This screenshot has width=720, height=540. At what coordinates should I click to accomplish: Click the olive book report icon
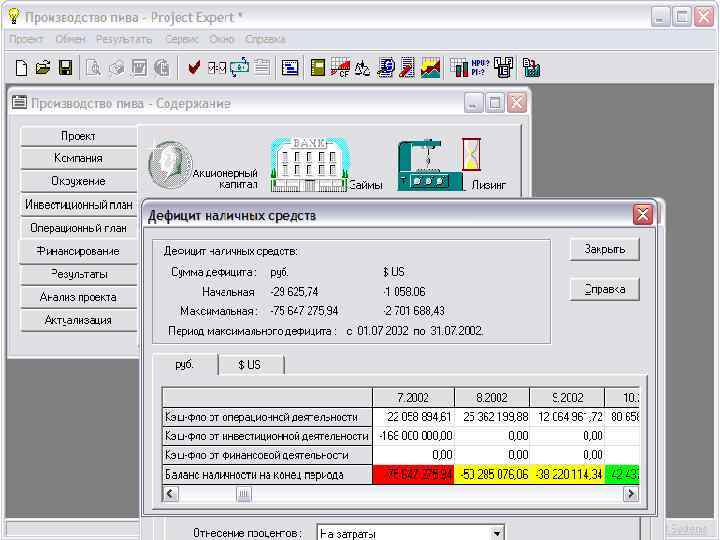(x=318, y=68)
